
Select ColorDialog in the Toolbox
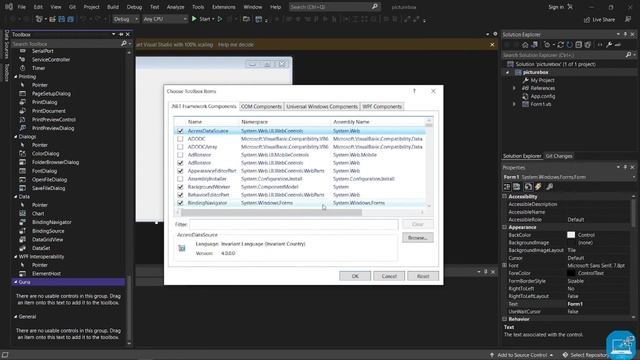[45, 153]
